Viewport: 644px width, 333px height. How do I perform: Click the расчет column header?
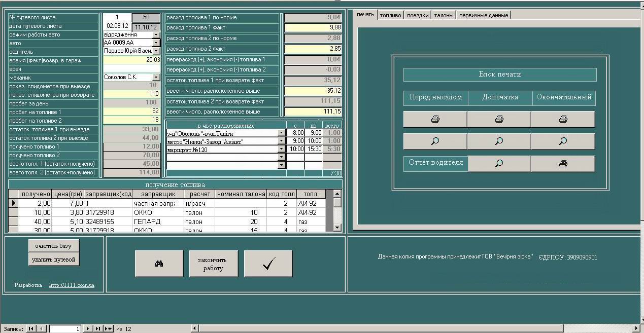coord(199,194)
